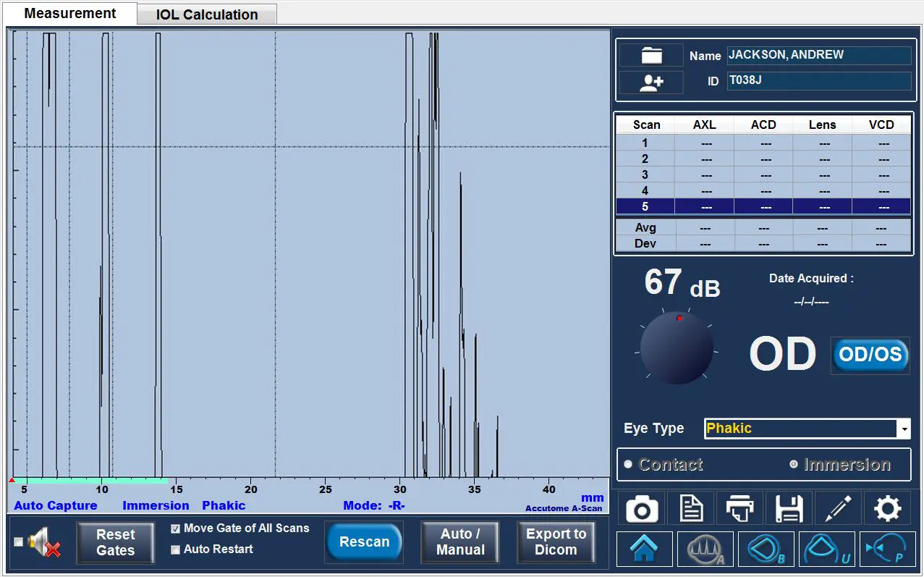The width and height of the screenshot is (924, 577).
Task: Select the Contact radio button
Action: (x=628, y=464)
